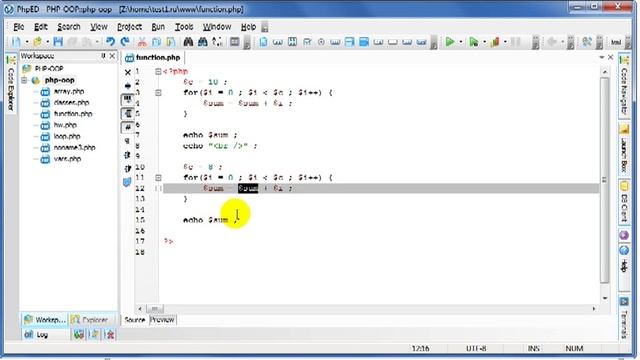This screenshot has height=360, width=640.
Task: Click the blue Help globe icon
Action: (x=624, y=250)
